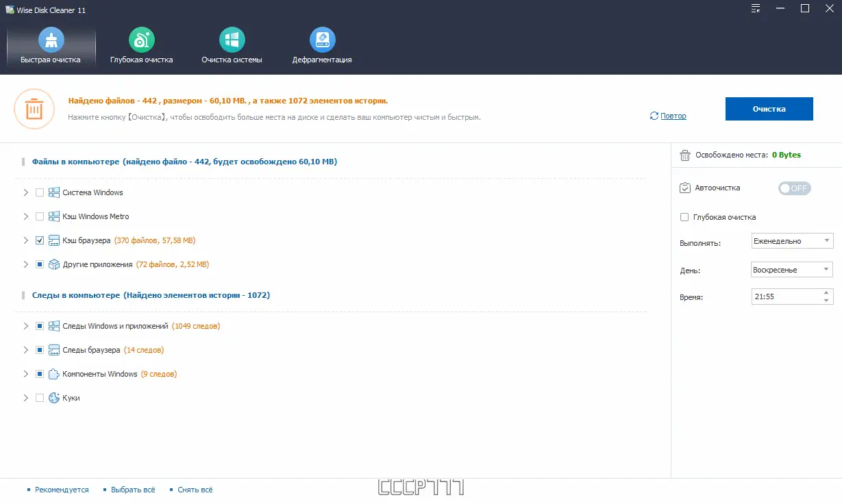Screen dimensions: 842x504
Task: Toggle the Следы браузера checkbox
Action: [40, 350]
